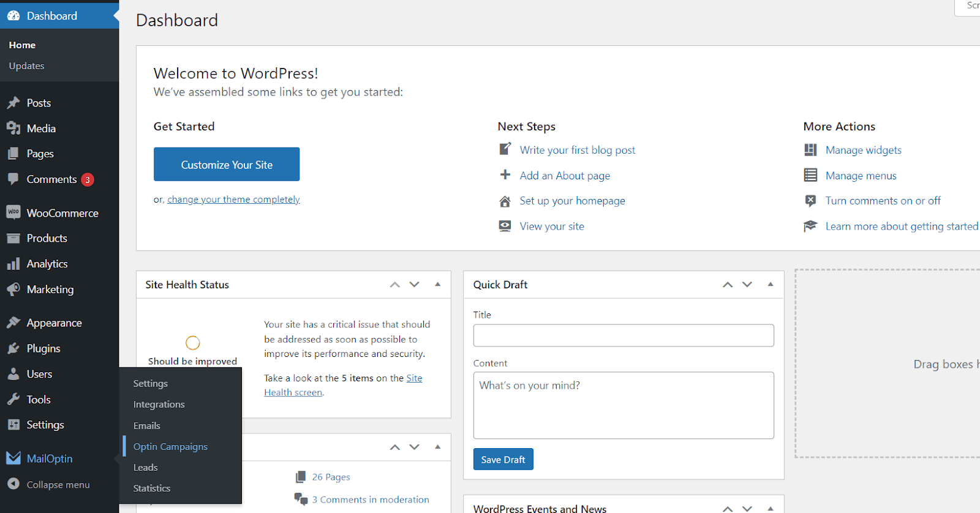The image size is (980, 513).
Task: Click the Dashboard gauge icon in sidebar
Action: [x=13, y=16]
